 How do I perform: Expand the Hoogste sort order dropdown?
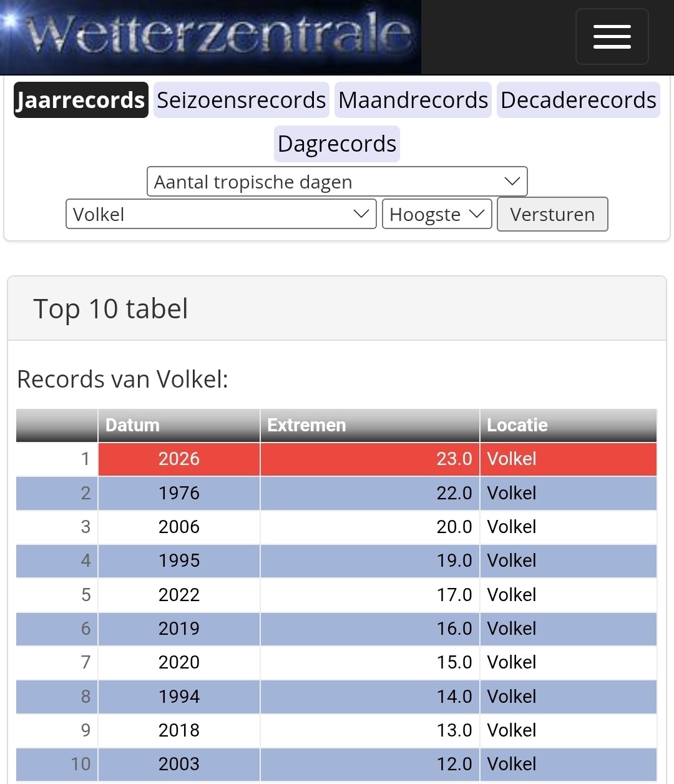437,214
